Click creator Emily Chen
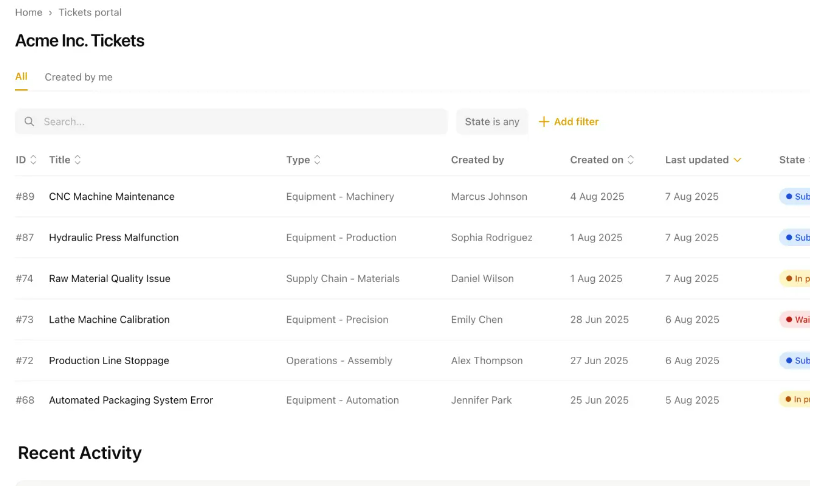 coord(477,319)
